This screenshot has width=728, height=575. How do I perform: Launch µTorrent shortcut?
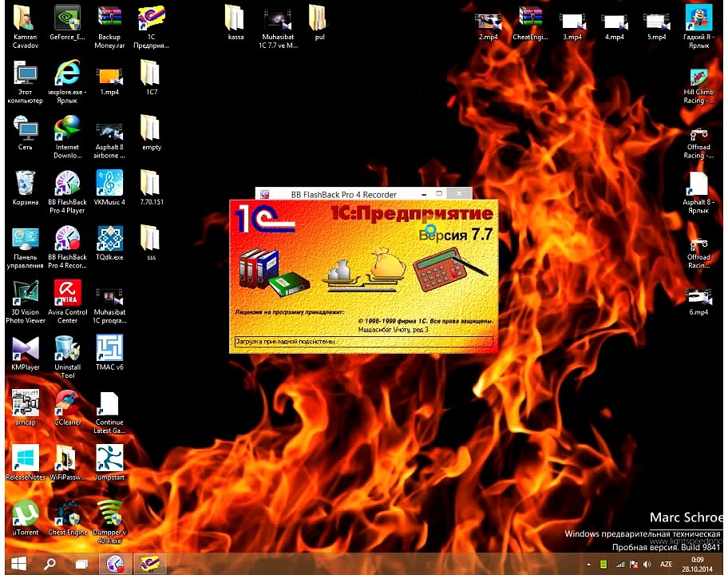[x=25, y=517]
